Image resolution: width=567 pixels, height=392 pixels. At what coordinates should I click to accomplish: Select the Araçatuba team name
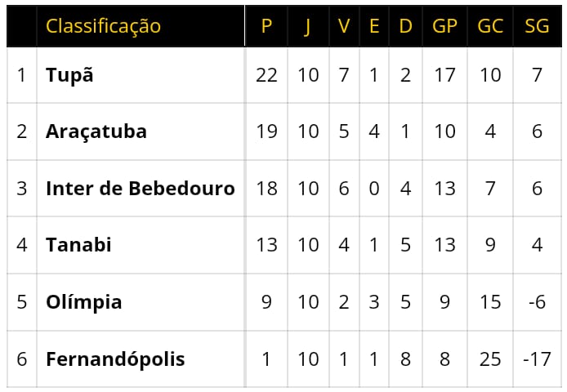point(96,131)
